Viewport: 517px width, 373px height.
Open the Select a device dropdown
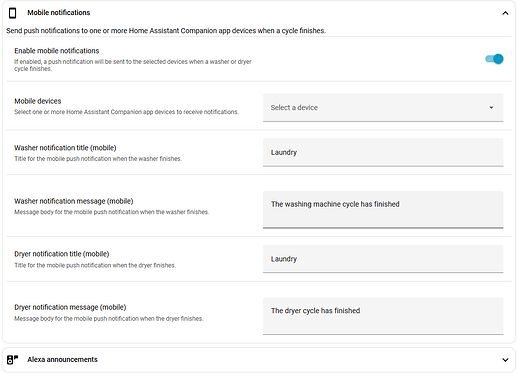coord(383,108)
